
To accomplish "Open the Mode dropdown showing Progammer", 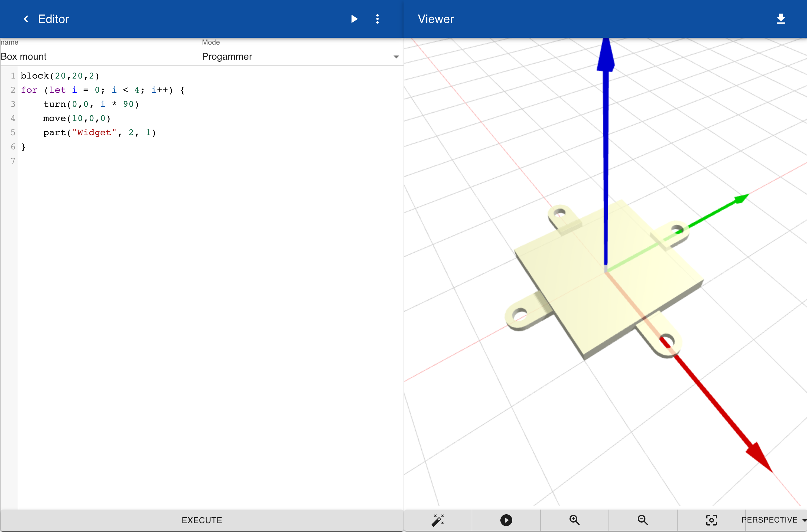I will tap(300, 56).
